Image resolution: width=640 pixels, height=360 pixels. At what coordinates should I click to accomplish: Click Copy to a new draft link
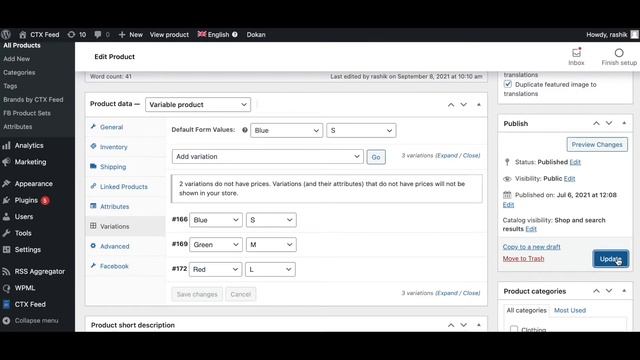click(x=531, y=247)
